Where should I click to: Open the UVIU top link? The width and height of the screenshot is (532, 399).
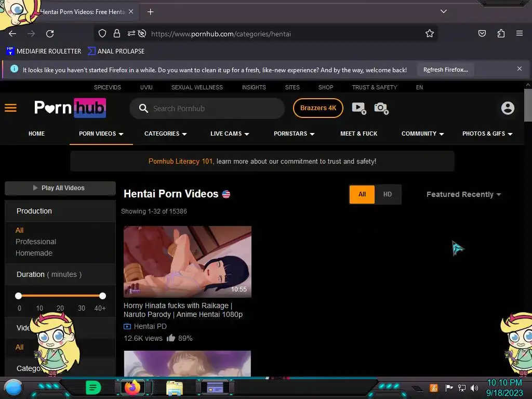point(146,87)
